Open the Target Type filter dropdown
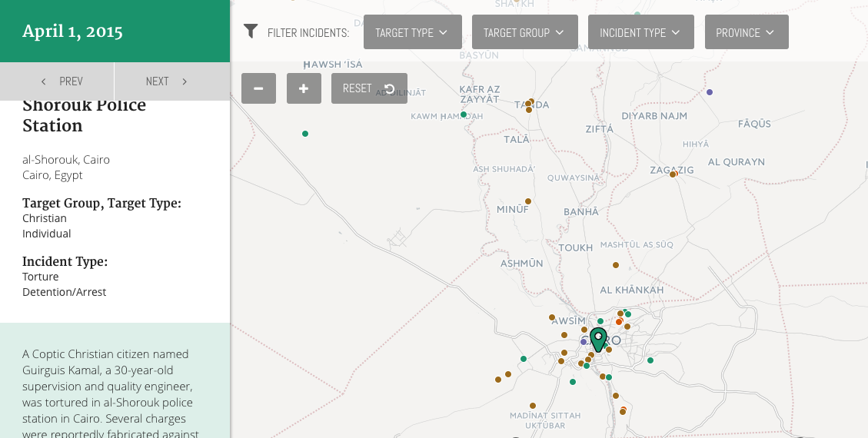 click(413, 32)
